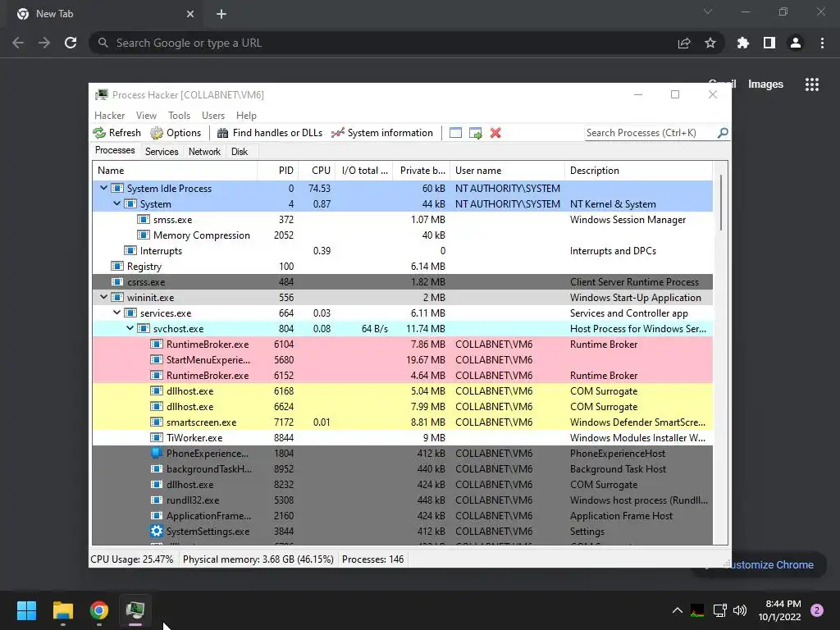Click Chrome icon in taskbar
Screen dimensions: 840x630
[x=99, y=610]
